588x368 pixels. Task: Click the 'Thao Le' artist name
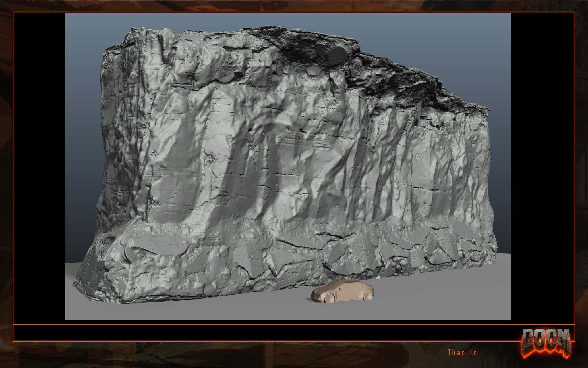462,352
